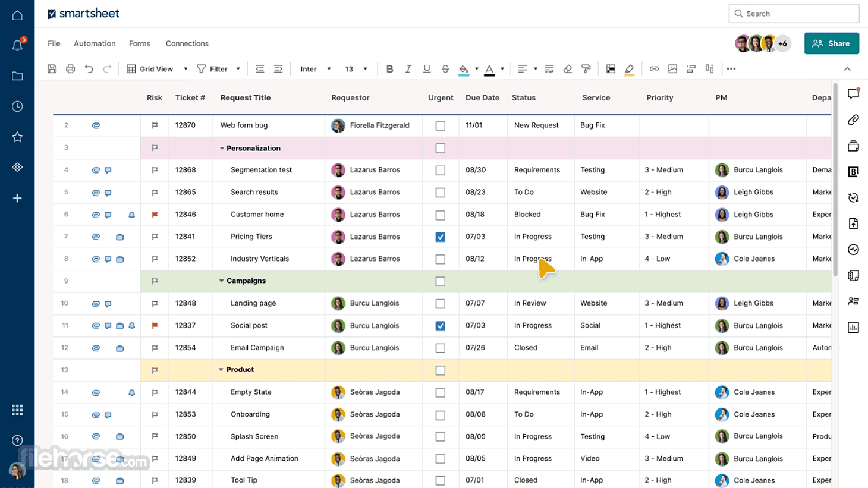This screenshot has height=488, width=868.
Task: Open the fill color swatch picker
Action: click(x=476, y=68)
